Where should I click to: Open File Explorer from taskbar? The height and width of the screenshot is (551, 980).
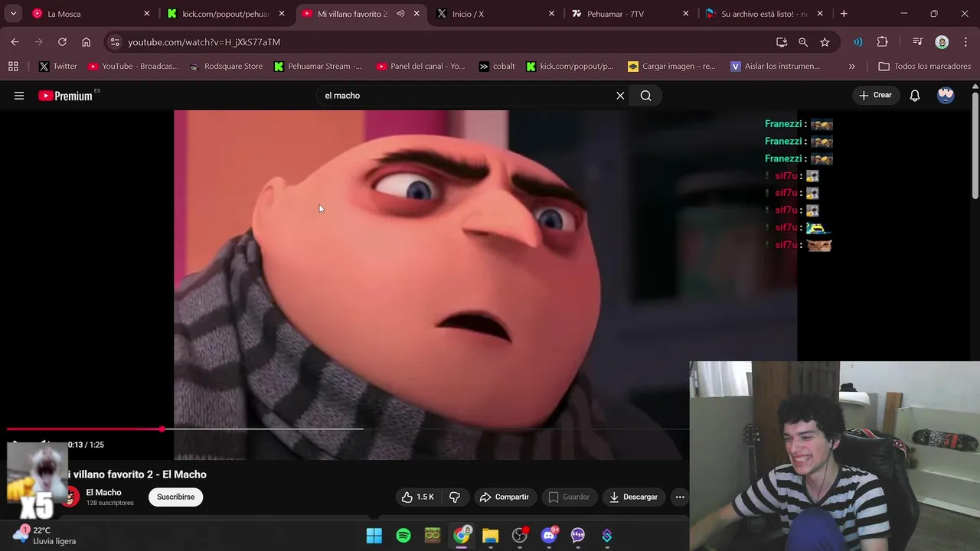(491, 536)
